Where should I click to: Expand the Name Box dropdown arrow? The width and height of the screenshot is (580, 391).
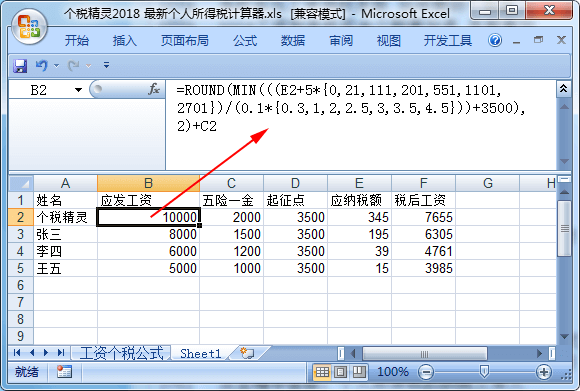tap(78, 90)
